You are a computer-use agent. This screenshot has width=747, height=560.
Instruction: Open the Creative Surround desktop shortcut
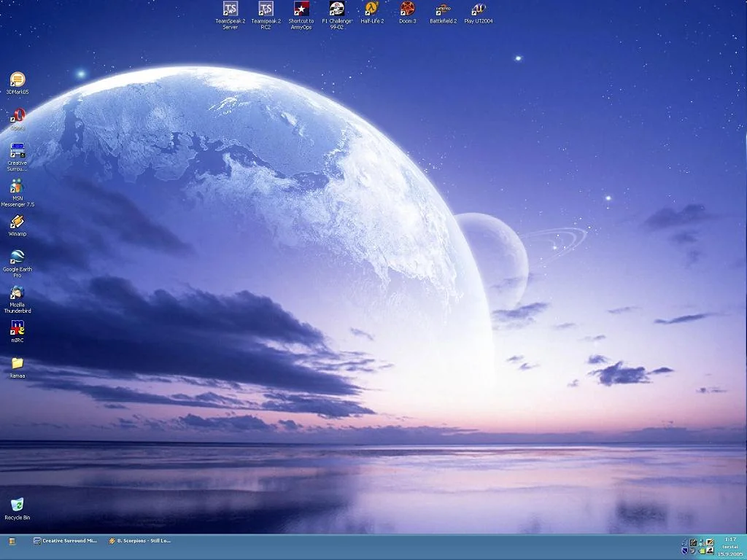[18, 152]
